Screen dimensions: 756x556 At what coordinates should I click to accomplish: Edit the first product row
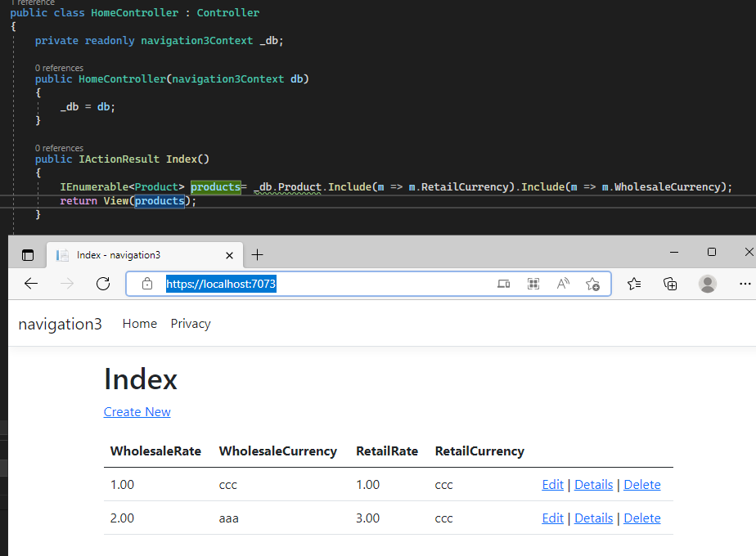pyautogui.click(x=552, y=485)
